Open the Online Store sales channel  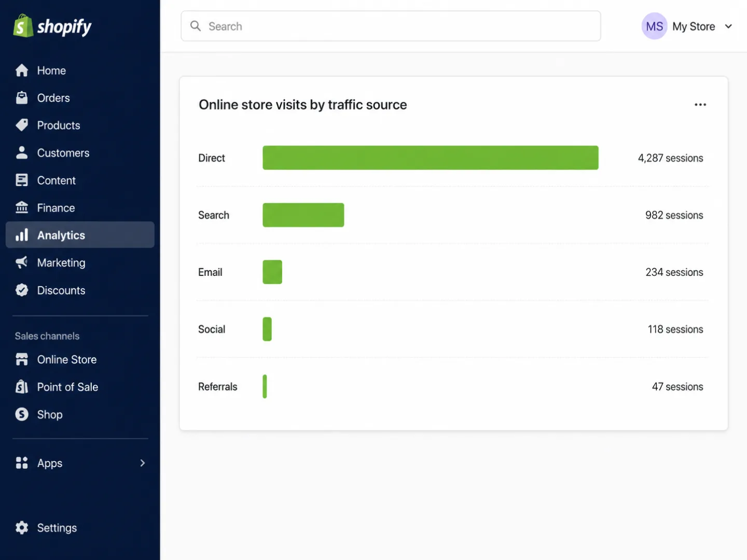point(80,359)
